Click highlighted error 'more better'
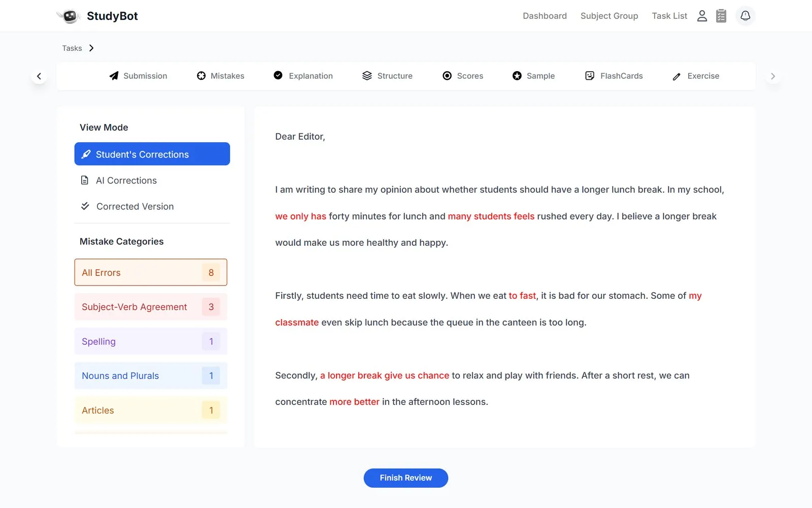Viewport: 812px width, 508px height. pyautogui.click(x=354, y=402)
